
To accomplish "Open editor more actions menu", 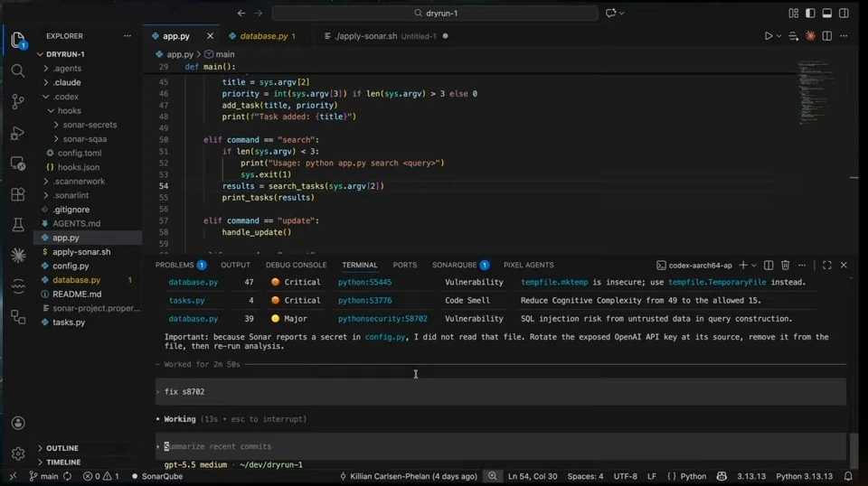I will click(x=844, y=36).
